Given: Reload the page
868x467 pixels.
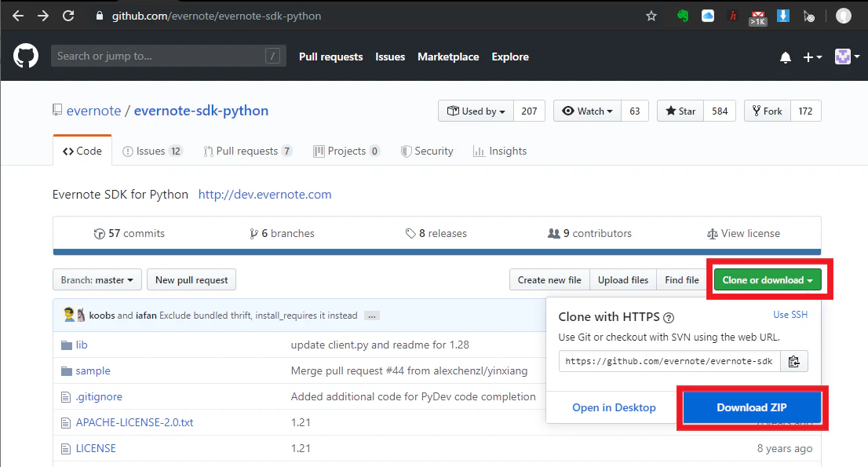Looking at the screenshot, I should tap(68, 16).
